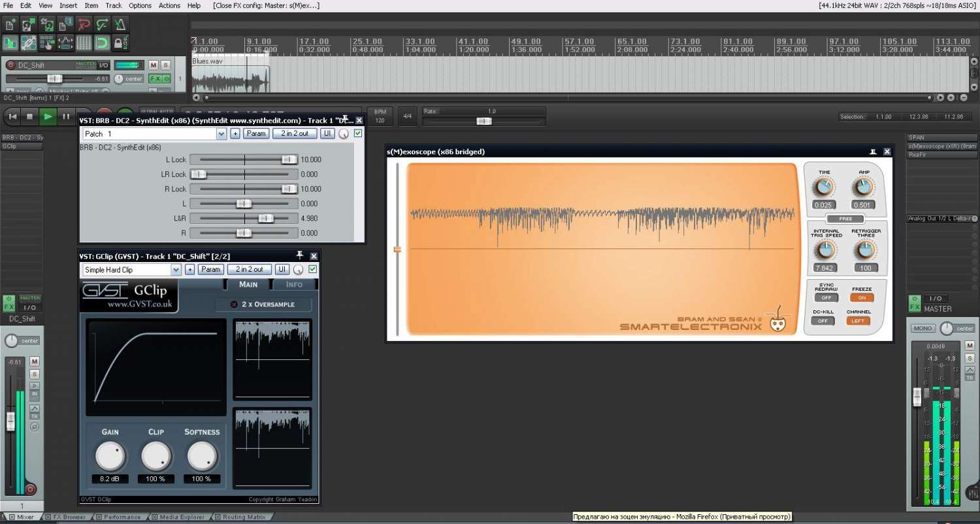The width and height of the screenshot is (980, 524).
Task: Uncheck the GClip FX bypass checkbox
Action: pyautogui.click(x=312, y=269)
